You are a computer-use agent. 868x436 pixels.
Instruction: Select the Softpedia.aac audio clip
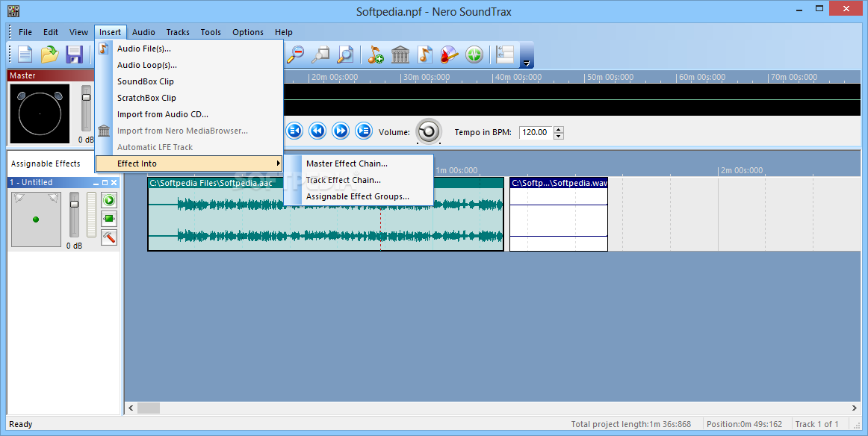tap(326, 214)
